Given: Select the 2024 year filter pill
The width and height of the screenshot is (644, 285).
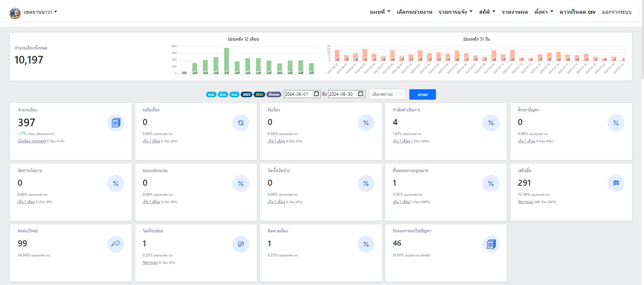Looking at the screenshot, I should click(x=259, y=94).
